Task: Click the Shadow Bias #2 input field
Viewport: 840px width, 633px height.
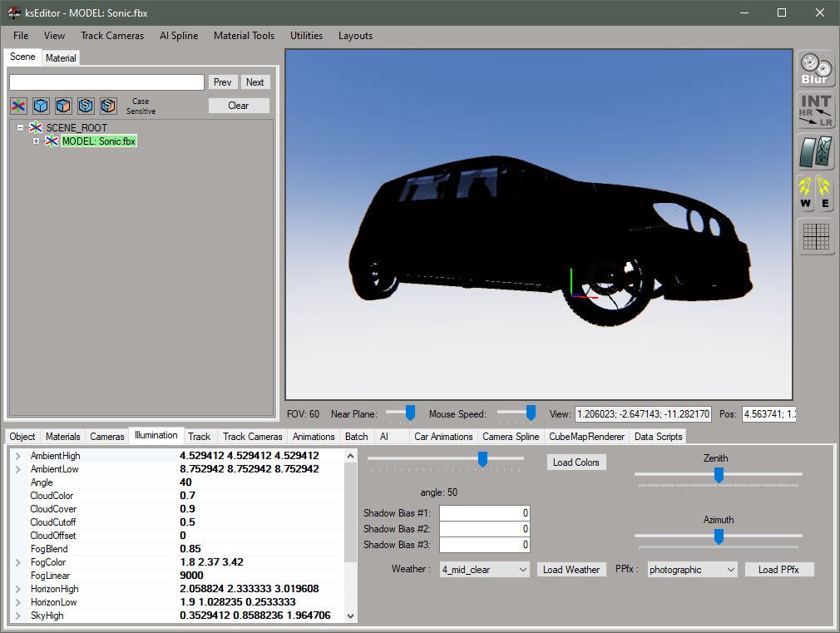Action: [485, 529]
